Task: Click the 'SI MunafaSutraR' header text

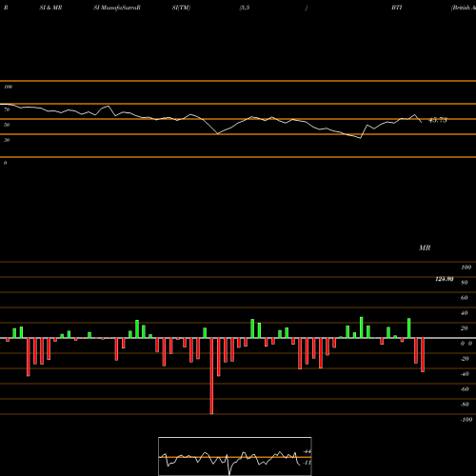Action: (x=117, y=8)
